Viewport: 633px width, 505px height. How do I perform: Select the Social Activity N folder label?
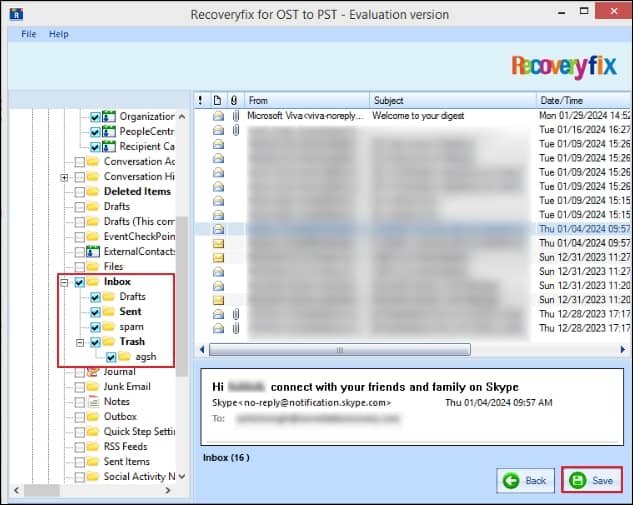(139, 477)
